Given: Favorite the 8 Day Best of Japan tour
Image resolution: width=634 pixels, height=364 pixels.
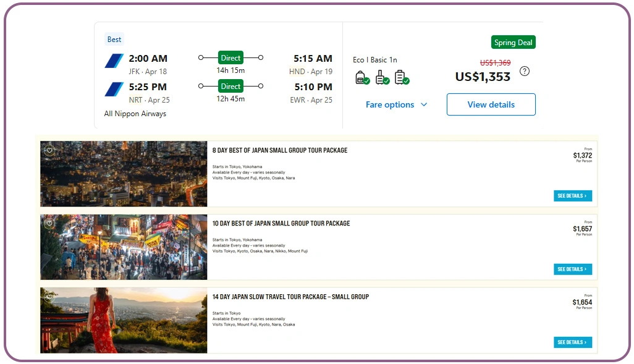Looking at the screenshot, I should [x=49, y=150].
